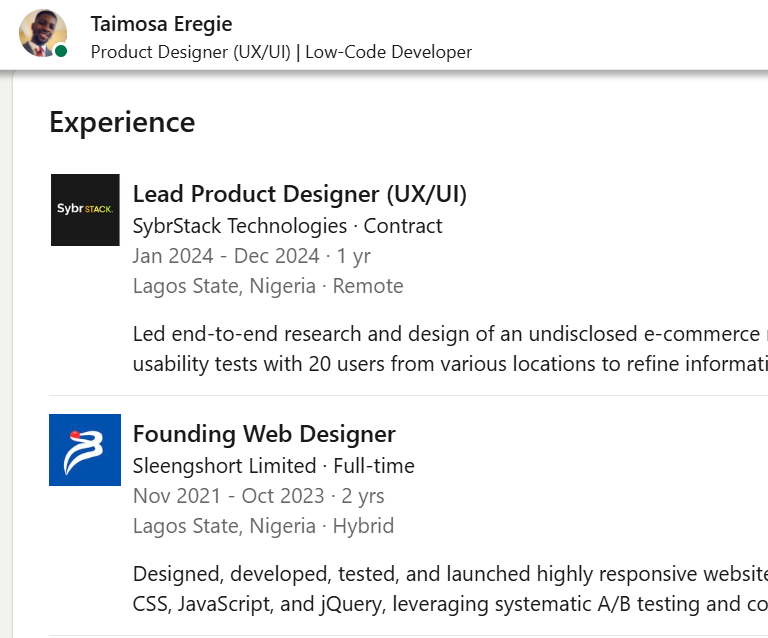
Task: Click the Experience section heading
Action: point(122,123)
